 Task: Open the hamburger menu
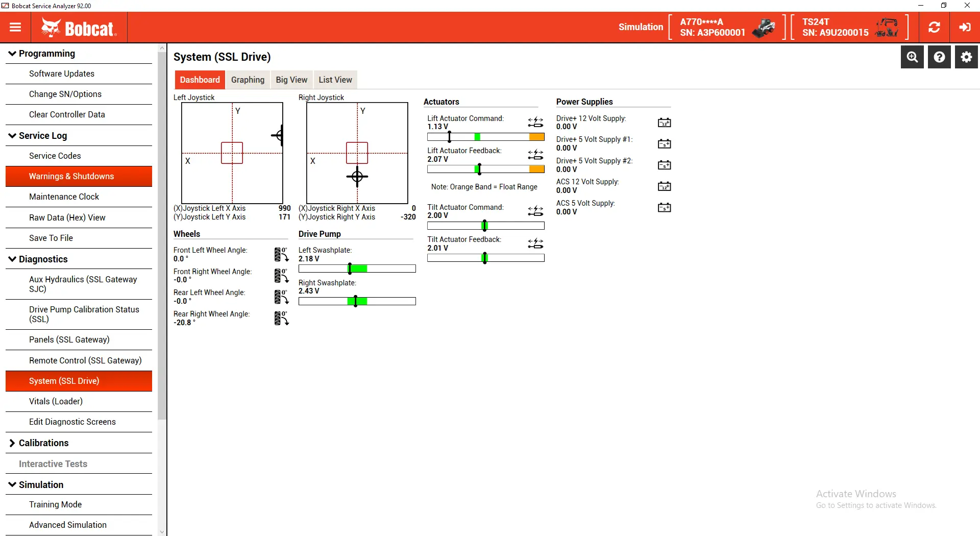point(15,27)
